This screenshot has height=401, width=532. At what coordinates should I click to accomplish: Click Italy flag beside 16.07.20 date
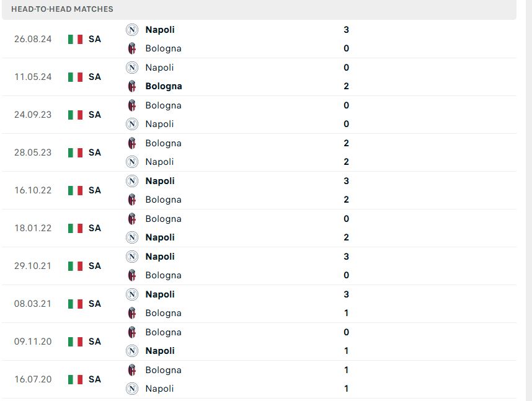tap(75, 379)
